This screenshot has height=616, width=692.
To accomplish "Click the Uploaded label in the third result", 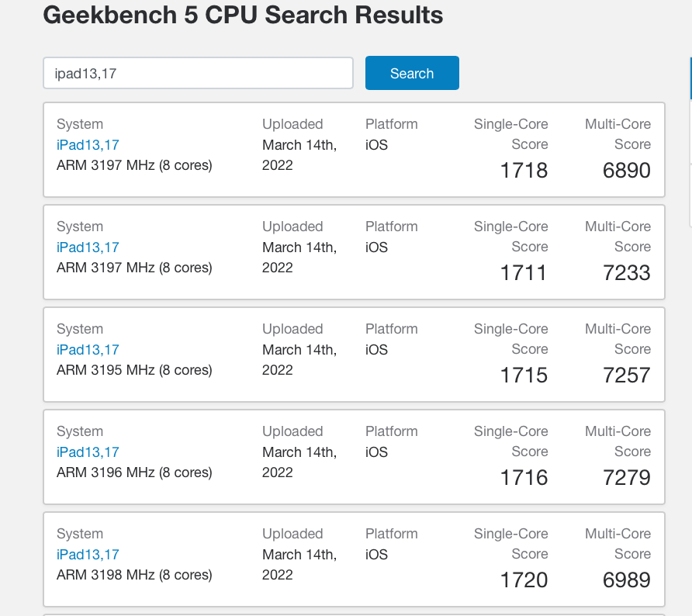I will pos(292,328).
